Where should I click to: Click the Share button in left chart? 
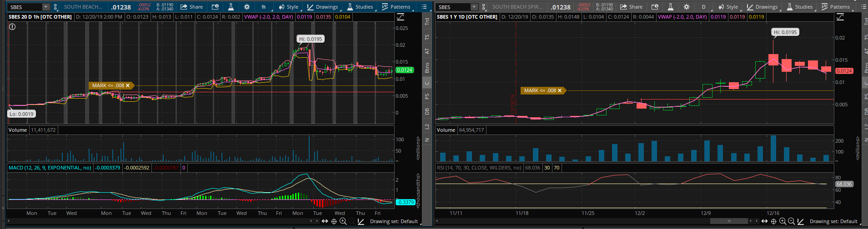(x=191, y=7)
